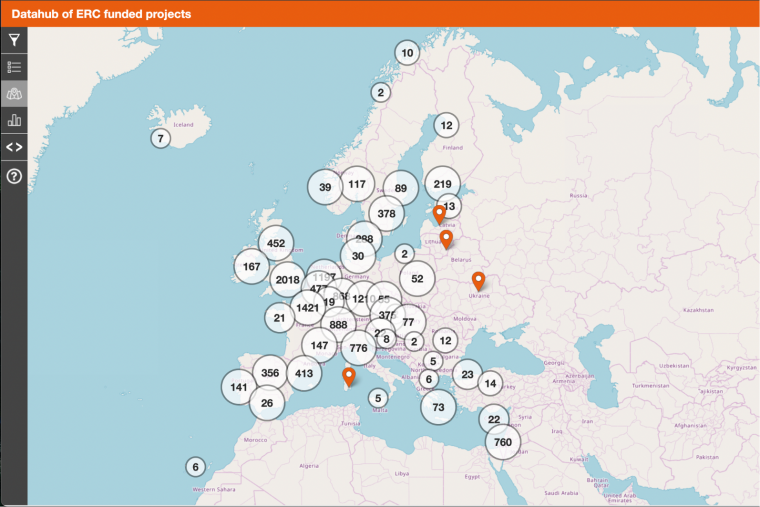The image size is (760, 507).
Task: Open the 12 cluster in northern Finland
Action: click(446, 126)
